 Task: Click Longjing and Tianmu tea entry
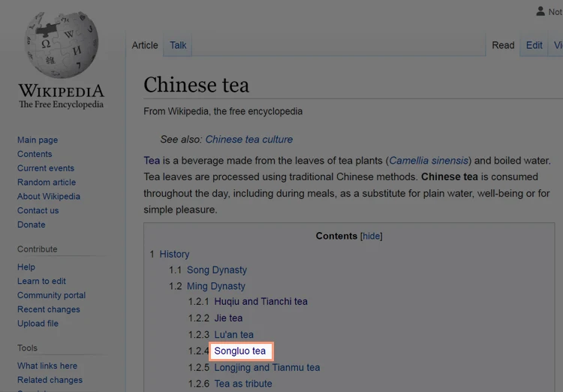(267, 367)
